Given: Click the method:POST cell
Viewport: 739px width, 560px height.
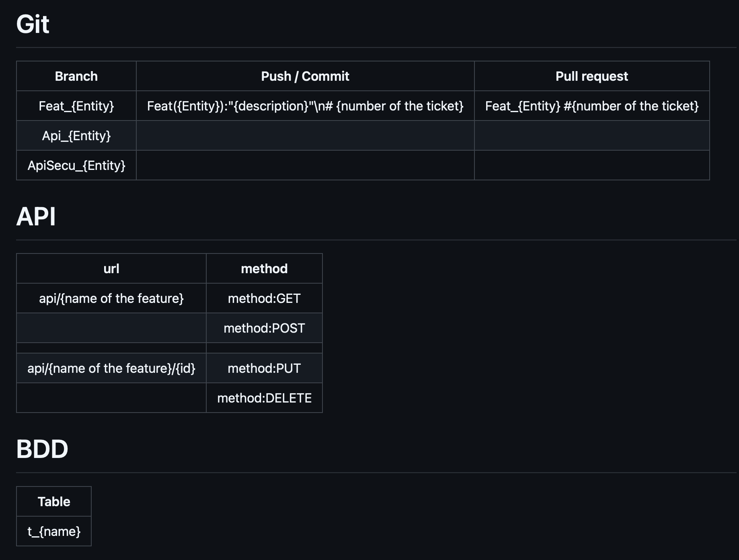Looking at the screenshot, I should tap(264, 328).
